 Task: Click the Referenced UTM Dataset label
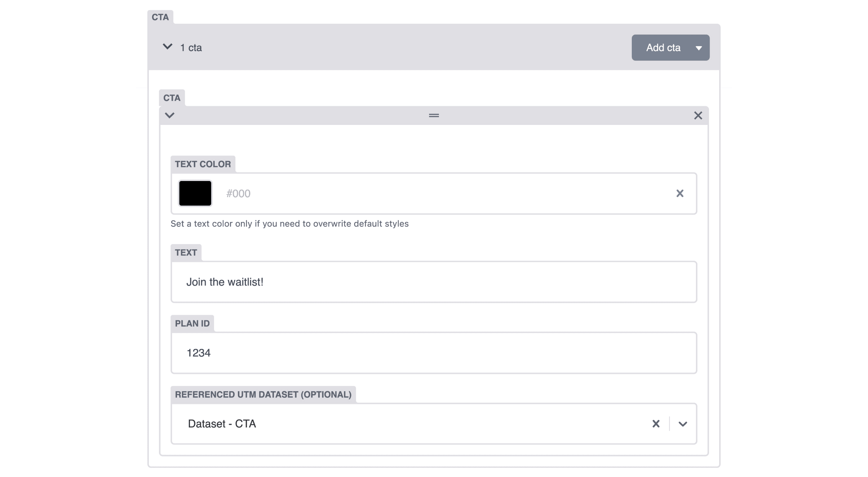[263, 395]
